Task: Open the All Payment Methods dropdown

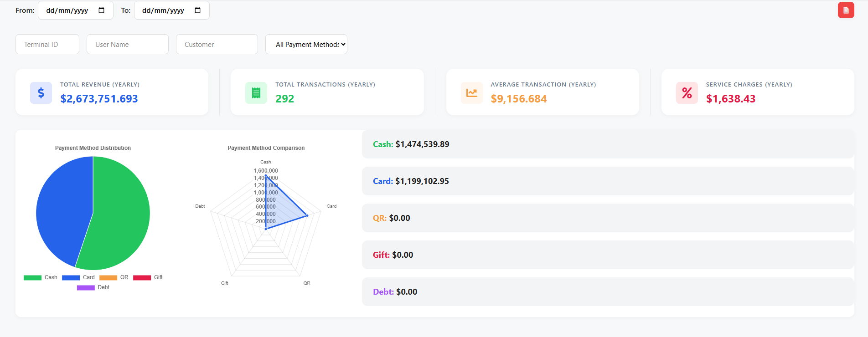Action: click(x=306, y=44)
